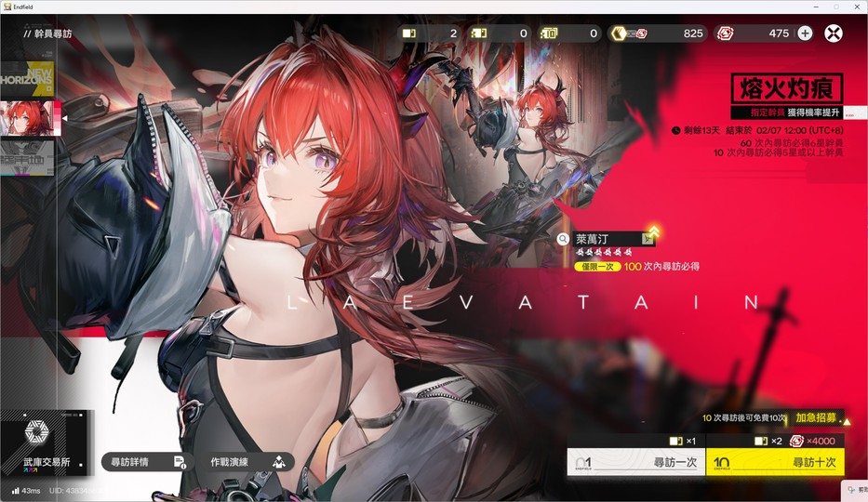Open 尋訪詳情 headhunt details
Image resolution: width=868 pixels, height=502 pixels.
click(x=145, y=462)
